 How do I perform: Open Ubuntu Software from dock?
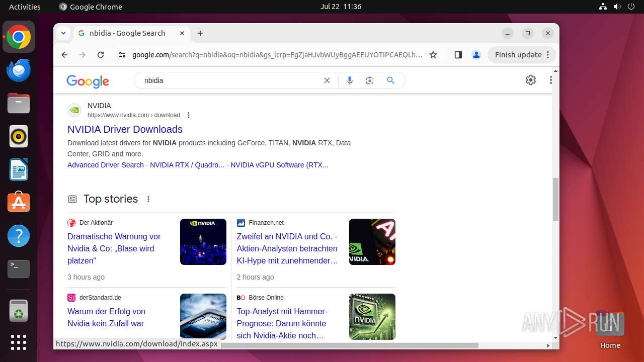coord(19,203)
